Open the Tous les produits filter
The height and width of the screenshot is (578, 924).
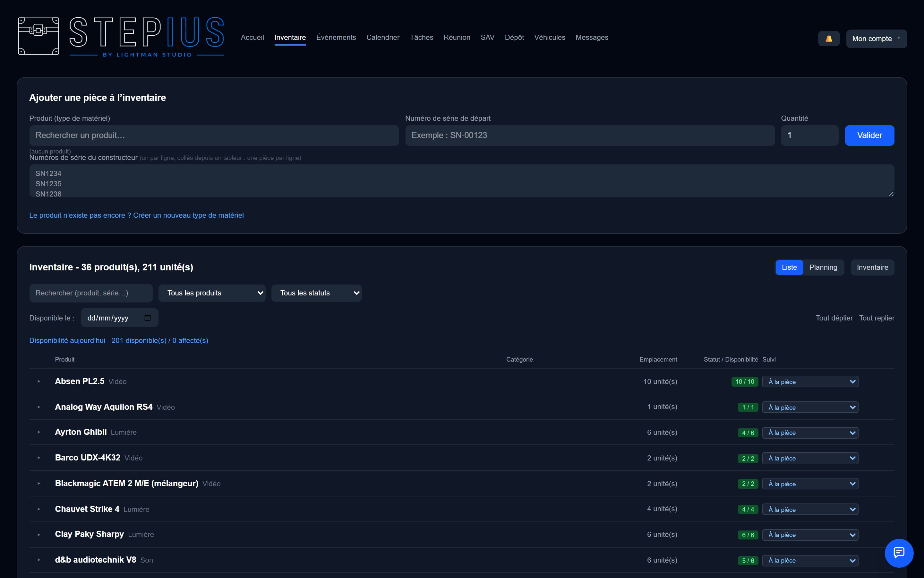pos(212,293)
